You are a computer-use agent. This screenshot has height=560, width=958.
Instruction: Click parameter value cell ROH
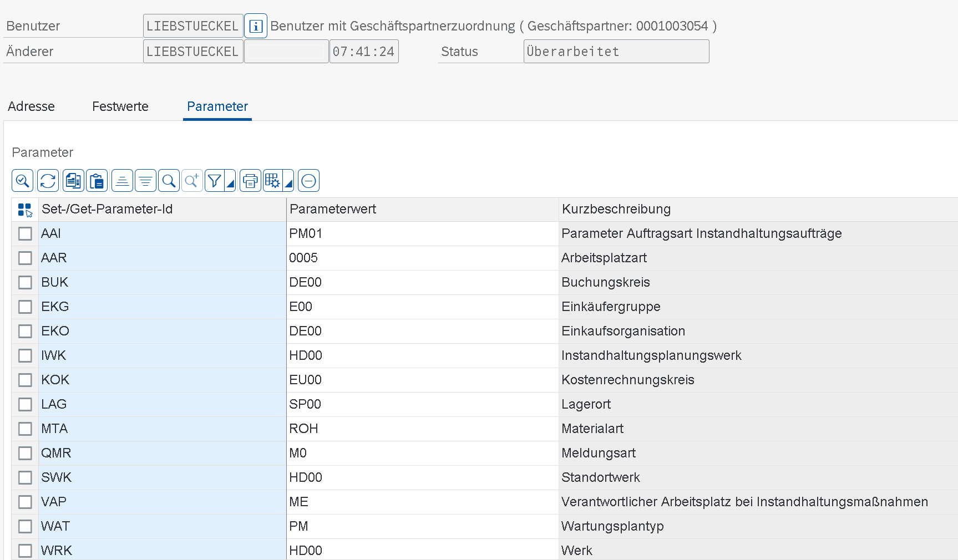click(423, 429)
